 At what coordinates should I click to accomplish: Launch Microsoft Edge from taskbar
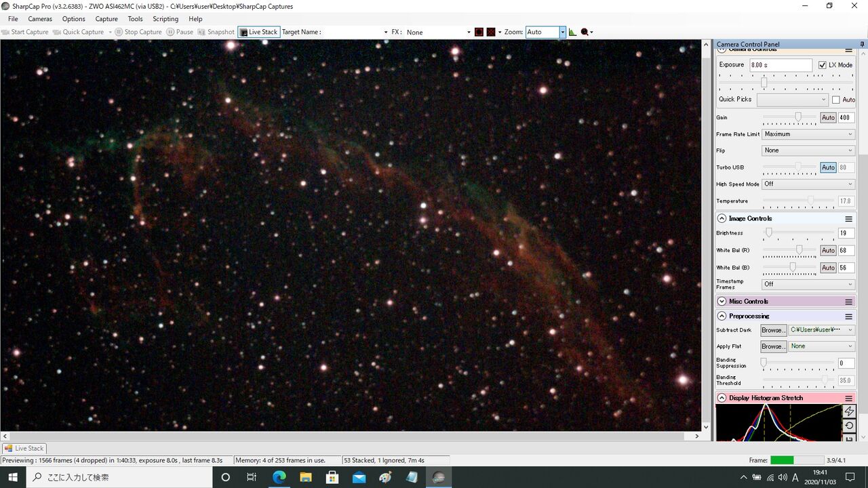pyautogui.click(x=279, y=477)
